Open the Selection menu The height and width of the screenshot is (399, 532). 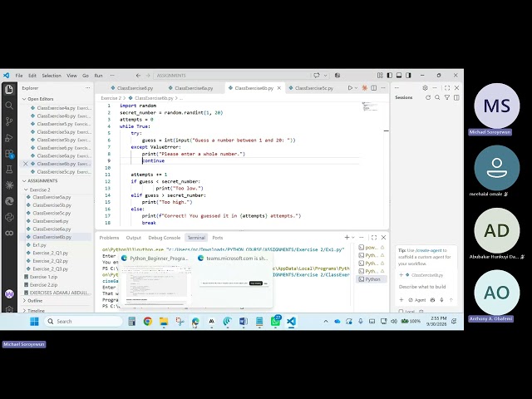pos(52,76)
